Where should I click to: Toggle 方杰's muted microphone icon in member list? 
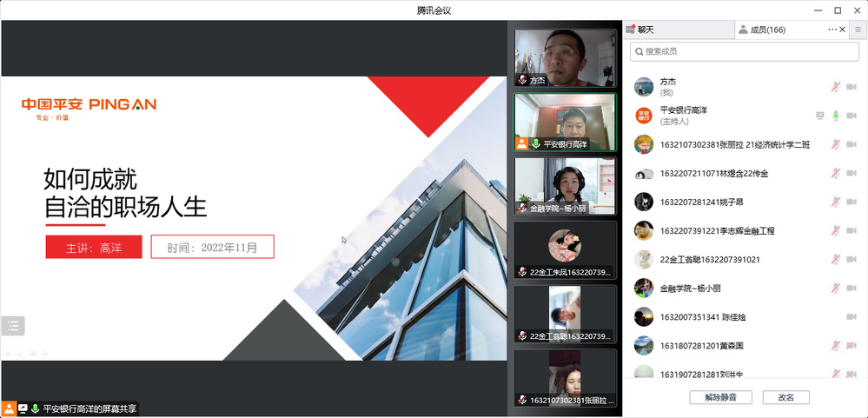click(836, 87)
